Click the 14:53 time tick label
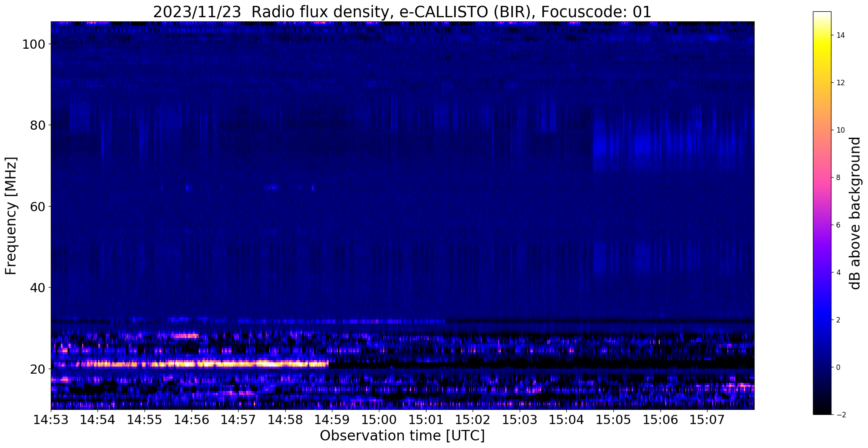 coord(51,420)
